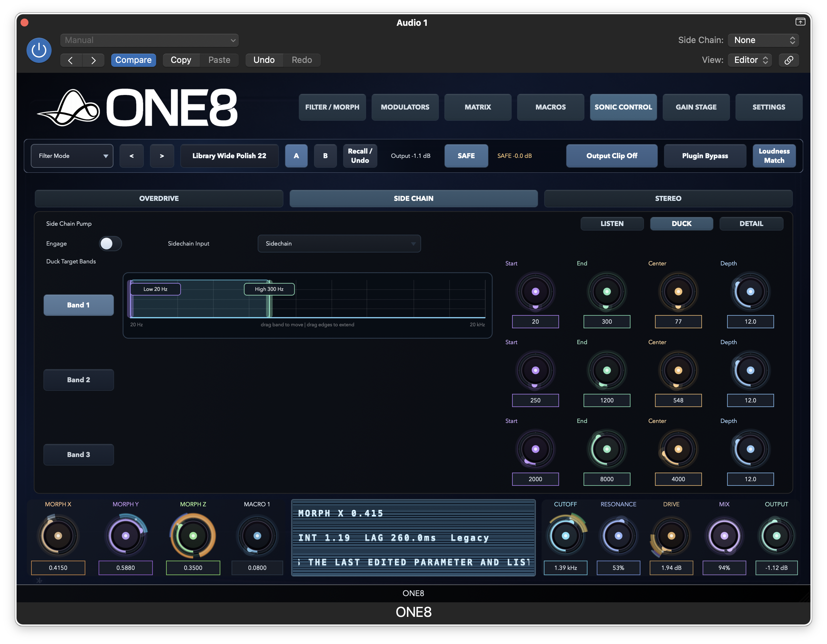Switch to the MODULATORS tab
Screen dimensions: 827x644
click(405, 107)
